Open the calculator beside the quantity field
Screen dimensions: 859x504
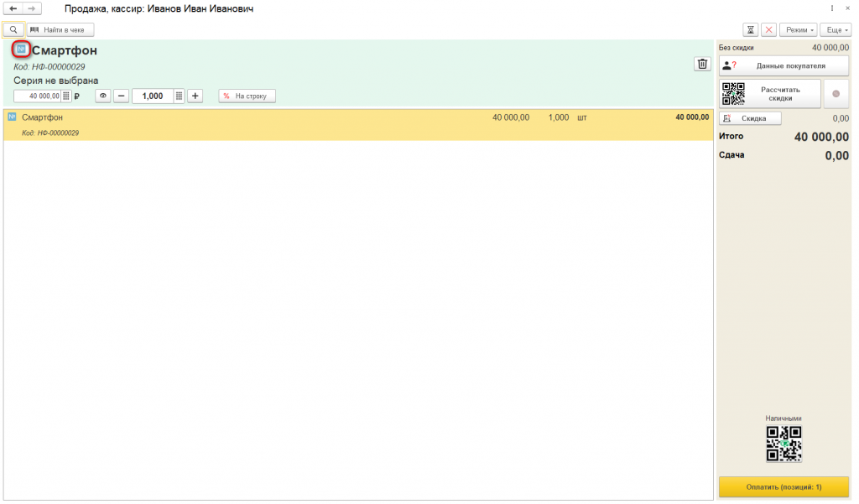point(180,96)
